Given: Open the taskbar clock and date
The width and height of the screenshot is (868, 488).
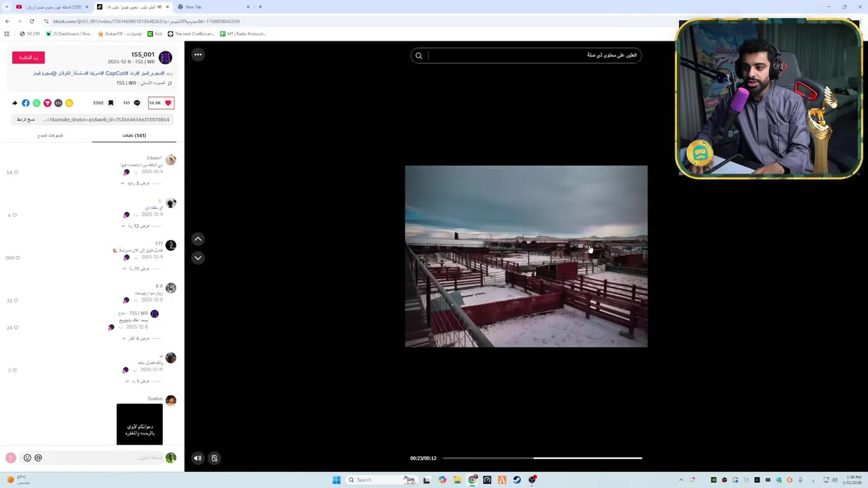Looking at the screenshot, I should point(852,480).
